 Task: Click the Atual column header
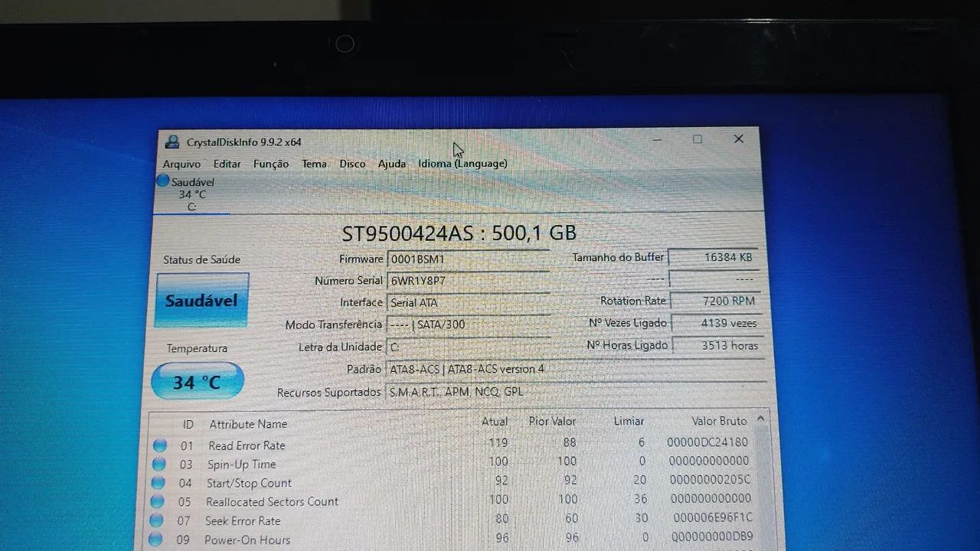495,422
